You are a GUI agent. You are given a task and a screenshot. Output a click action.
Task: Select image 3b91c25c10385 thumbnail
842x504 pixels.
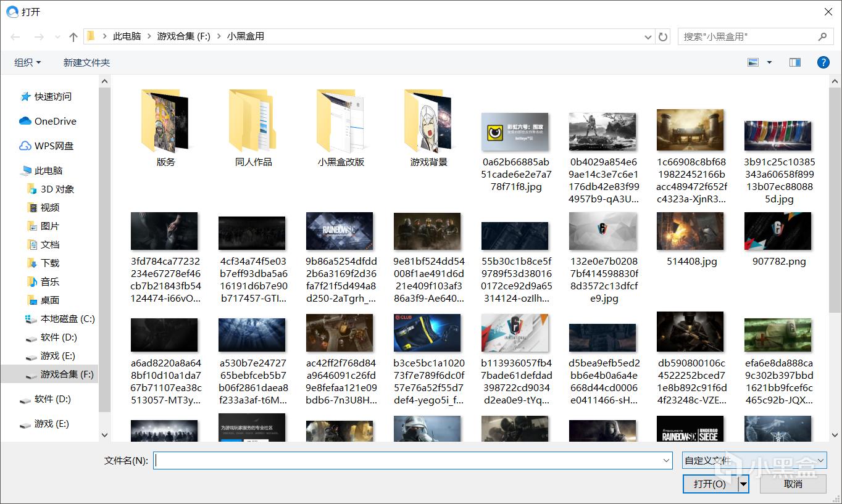778,136
